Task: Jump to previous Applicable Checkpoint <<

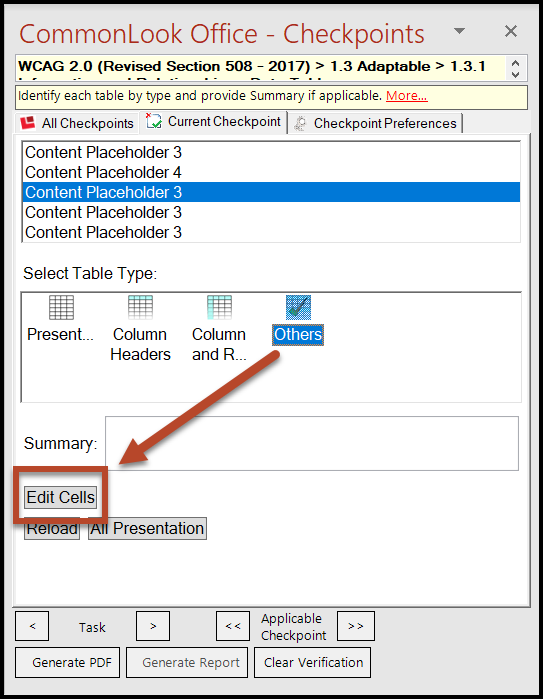Action: coord(233,626)
